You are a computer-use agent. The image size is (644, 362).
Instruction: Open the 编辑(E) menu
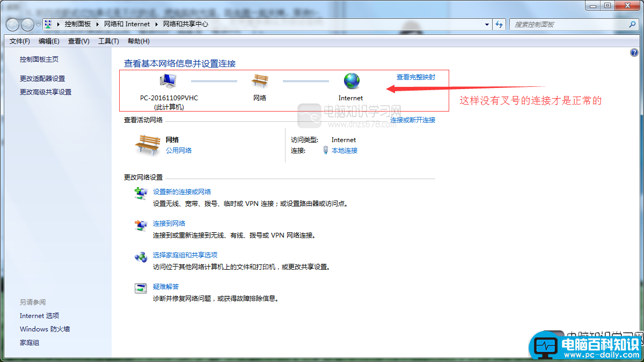tap(49, 41)
